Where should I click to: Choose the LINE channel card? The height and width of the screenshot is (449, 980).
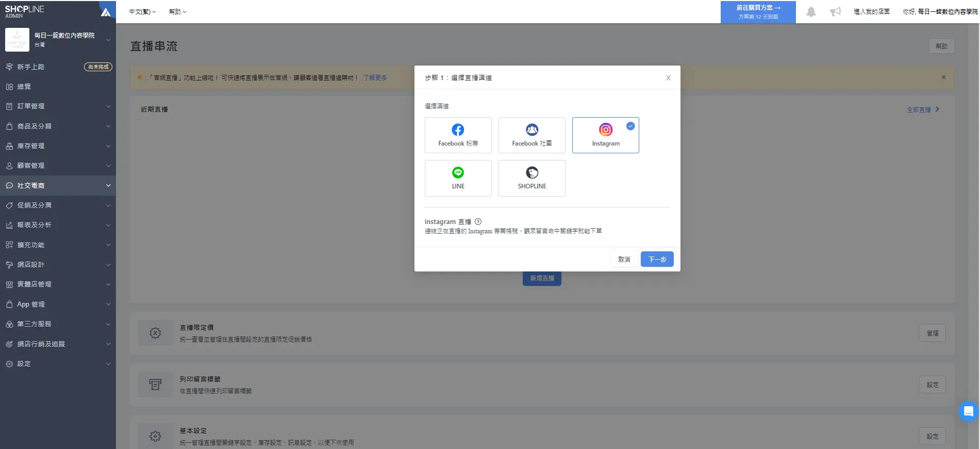click(458, 178)
